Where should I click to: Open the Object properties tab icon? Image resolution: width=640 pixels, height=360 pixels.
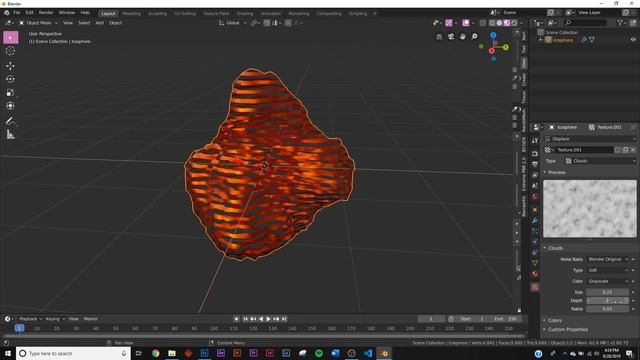coord(535,210)
